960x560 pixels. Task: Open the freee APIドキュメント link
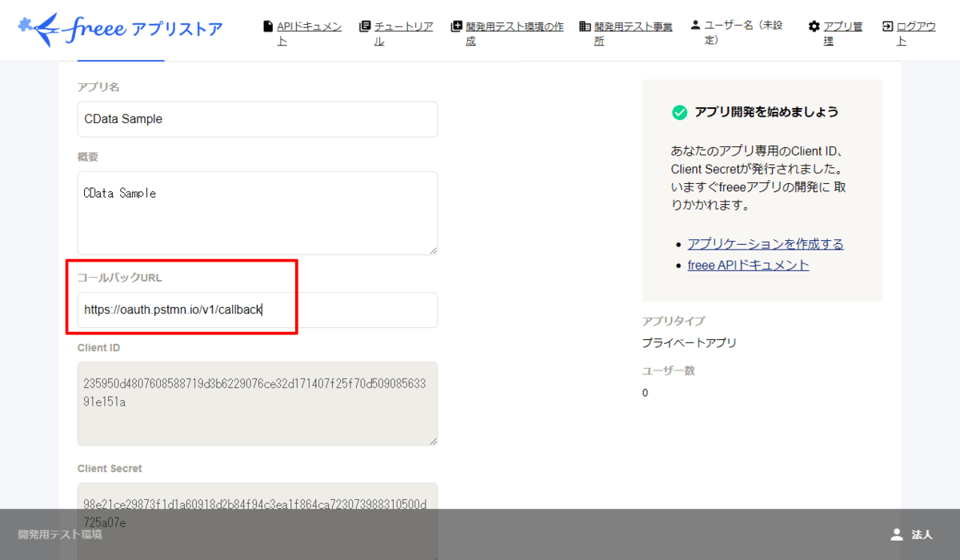[748, 265]
